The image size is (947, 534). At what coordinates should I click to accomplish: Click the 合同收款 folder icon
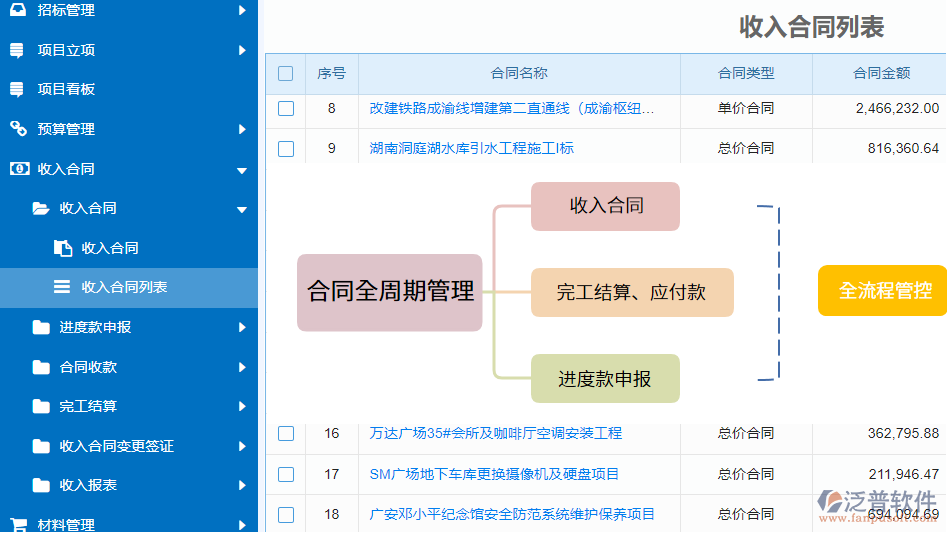click(41, 367)
